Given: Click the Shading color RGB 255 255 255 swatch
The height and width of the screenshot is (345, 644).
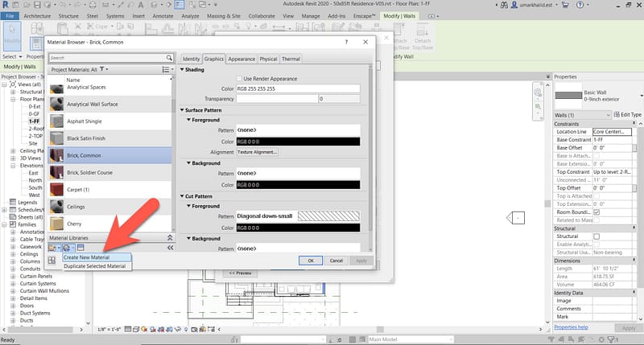Looking at the screenshot, I should pyautogui.click(x=296, y=88).
